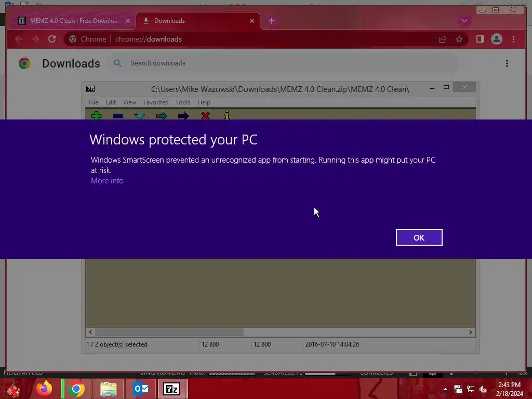Close the Downloads tab
This screenshot has height=399, width=532.
click(252, 21)
